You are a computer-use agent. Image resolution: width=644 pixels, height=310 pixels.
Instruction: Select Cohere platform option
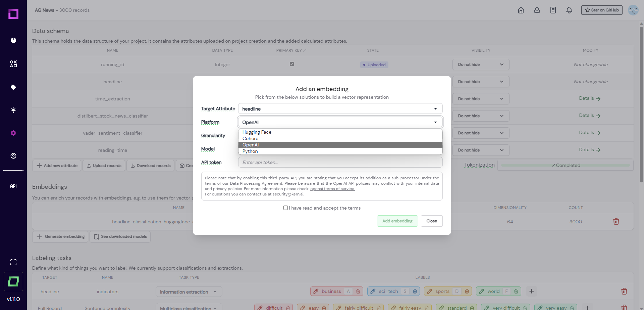[x=340, y=138]
